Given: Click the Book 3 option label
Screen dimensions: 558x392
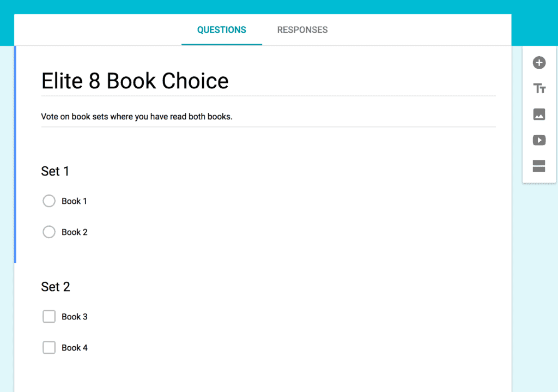Looking at the screenshot, I should 74,317.
